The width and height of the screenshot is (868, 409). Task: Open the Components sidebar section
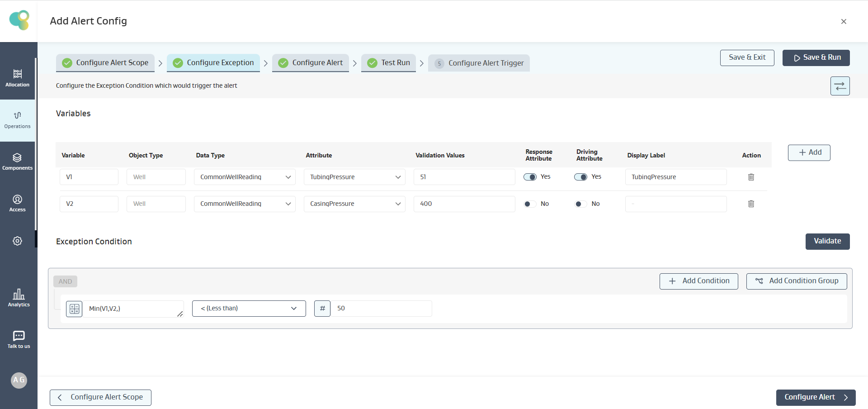click(17, 162)
